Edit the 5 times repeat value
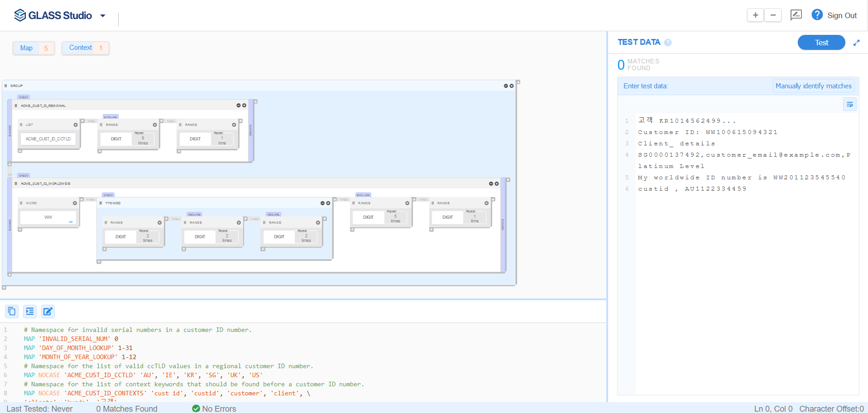The height and width of the screenshot is (413, 868). click(395, 218)
